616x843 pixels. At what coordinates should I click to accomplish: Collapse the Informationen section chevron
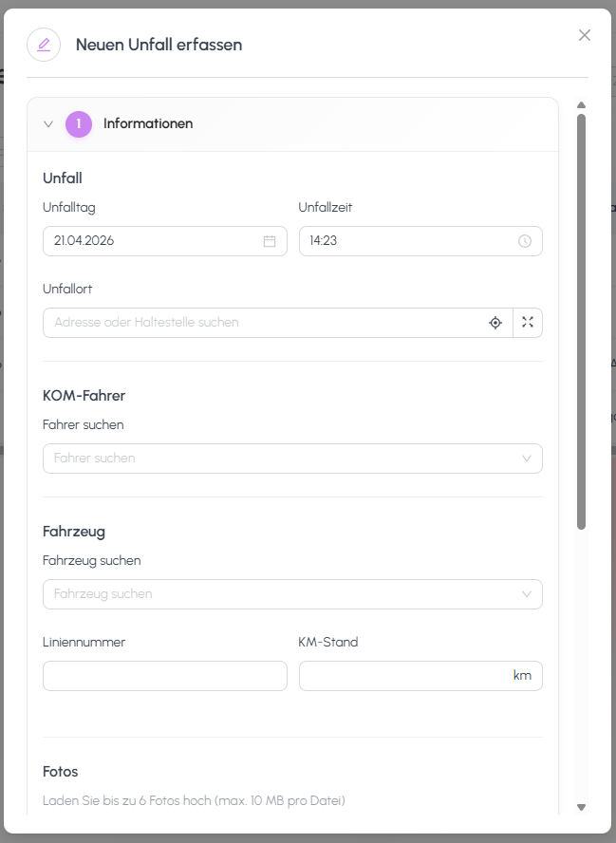[x=48, y=123]
